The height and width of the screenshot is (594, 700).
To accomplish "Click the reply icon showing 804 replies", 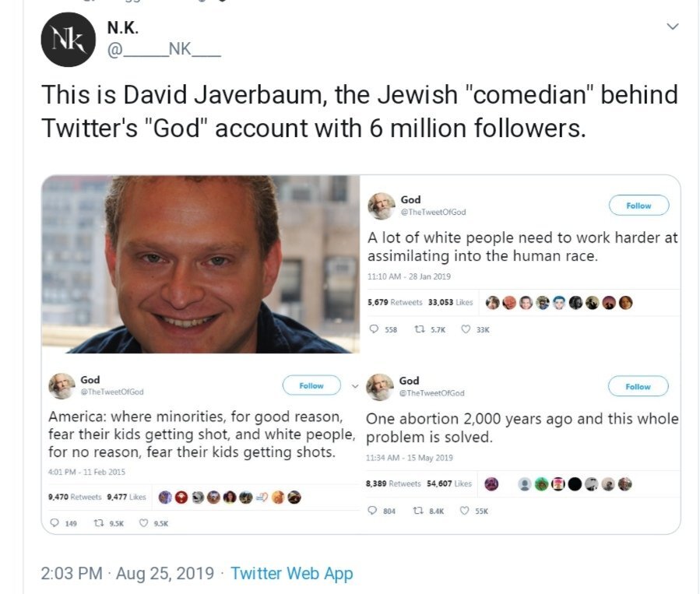I will tap(372, 511).
